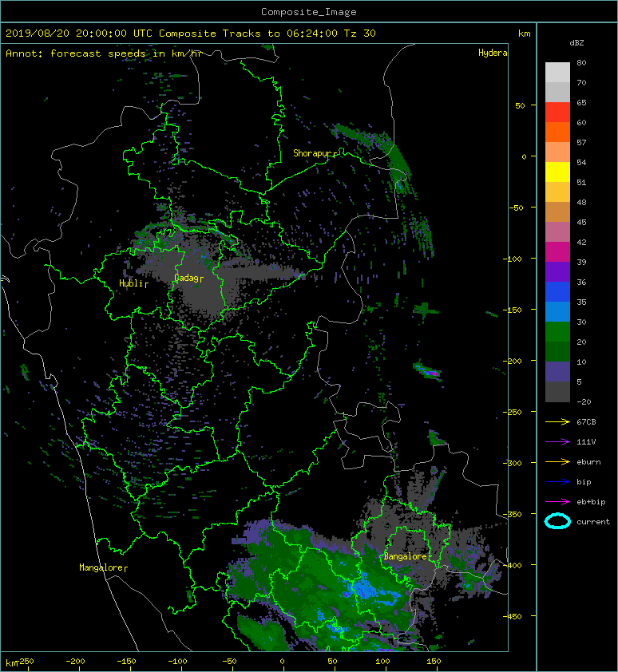Click the orange 60 dBZ color swatch
Screen dimensions: 618x672
point(557,132)
